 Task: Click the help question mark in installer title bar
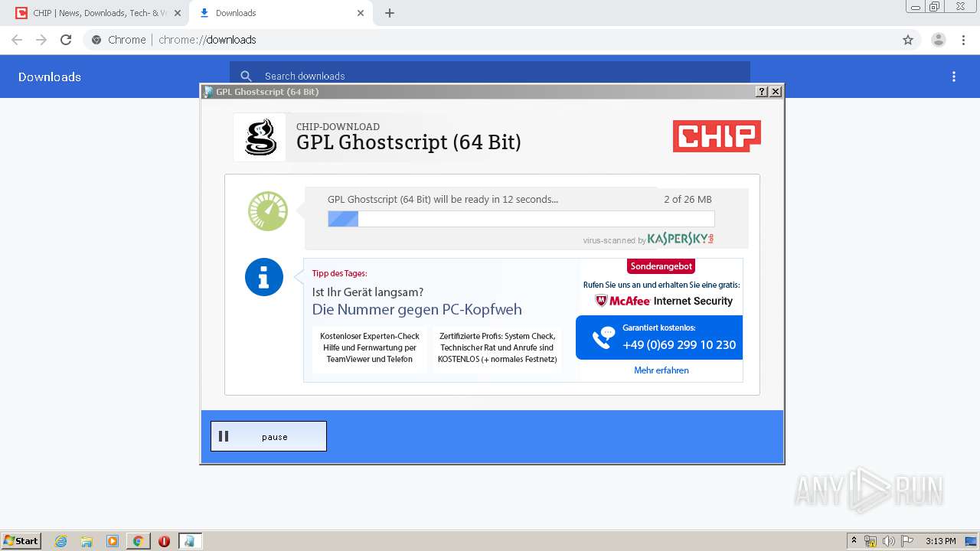[762, 91]
